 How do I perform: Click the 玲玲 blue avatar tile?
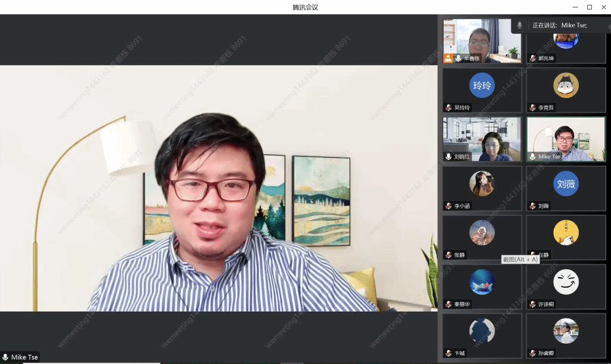click(x=482, y=85)
